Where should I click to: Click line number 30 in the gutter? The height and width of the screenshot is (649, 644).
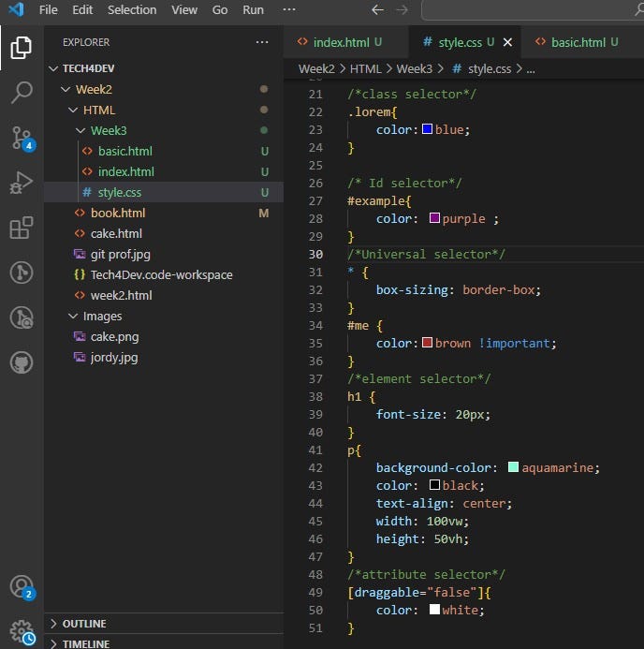315,254
